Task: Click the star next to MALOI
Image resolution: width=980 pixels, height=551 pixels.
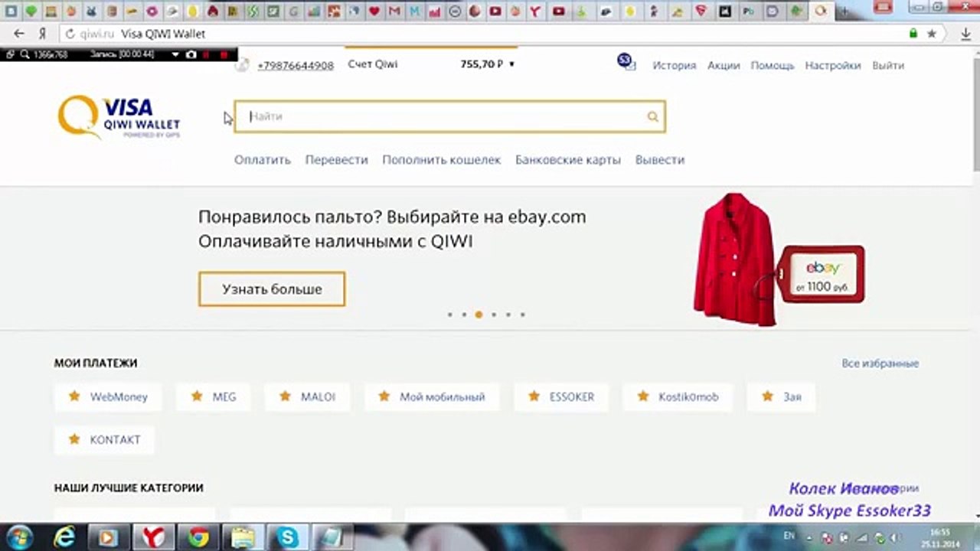Action: pos(286,396)
